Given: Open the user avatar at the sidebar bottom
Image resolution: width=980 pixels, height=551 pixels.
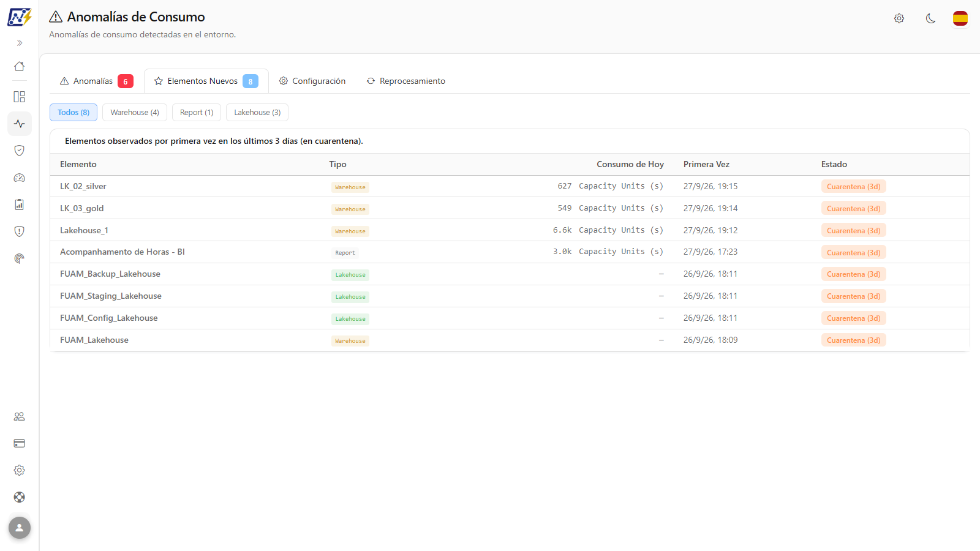Looking at the screenshot, I should pyautogui.click(x=20, y=528).
